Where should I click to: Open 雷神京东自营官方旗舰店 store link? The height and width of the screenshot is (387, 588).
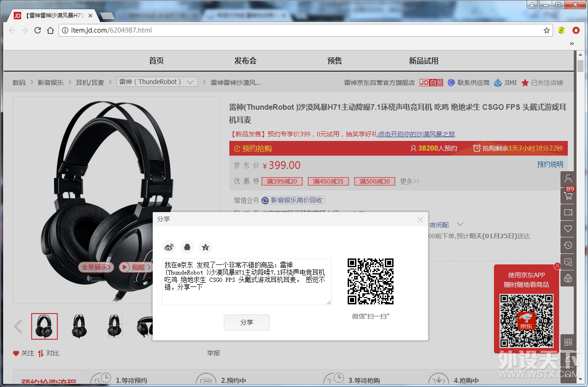(379, 83)
